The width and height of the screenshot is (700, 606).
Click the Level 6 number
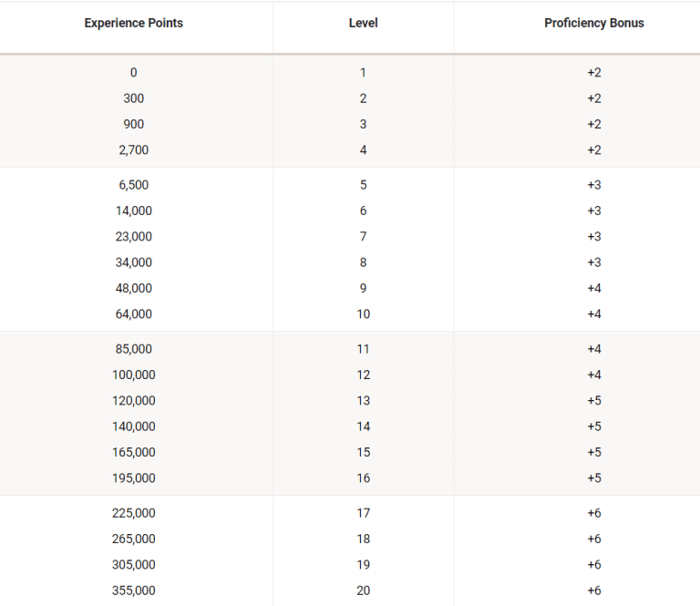tap(363, 211)
